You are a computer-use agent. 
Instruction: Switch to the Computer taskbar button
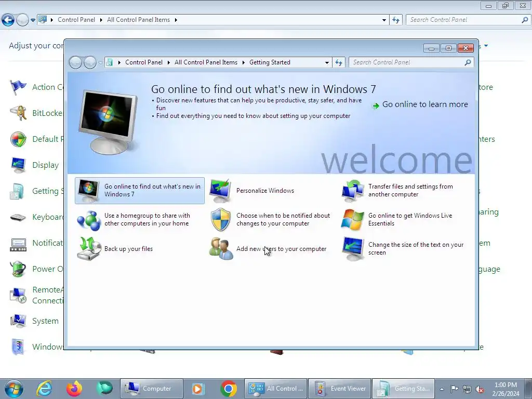coord(152,389)
